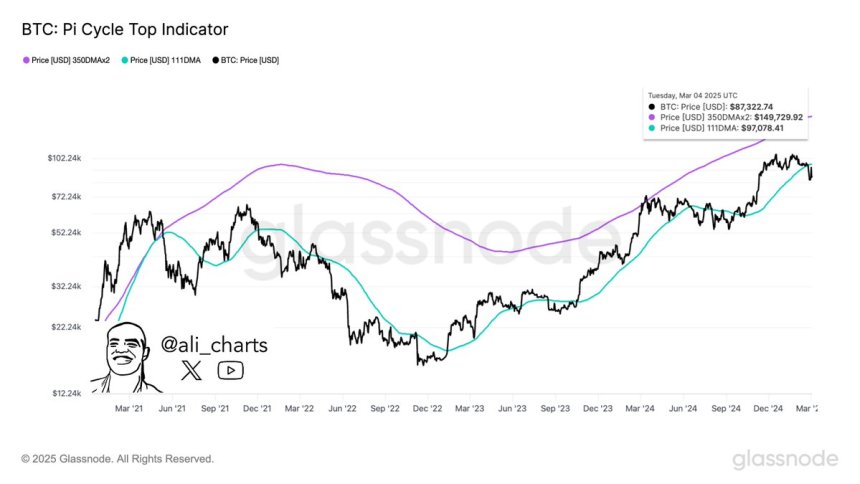Viewport: 860px width, 484px height.
Task: Click the X (Twitter) logo icon
Action: pyautogui.click(x=193, y=370)
